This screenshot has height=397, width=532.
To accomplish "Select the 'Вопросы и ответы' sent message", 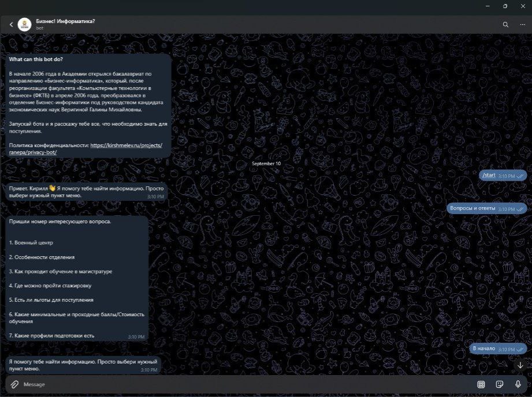I will tap(473, 208).
